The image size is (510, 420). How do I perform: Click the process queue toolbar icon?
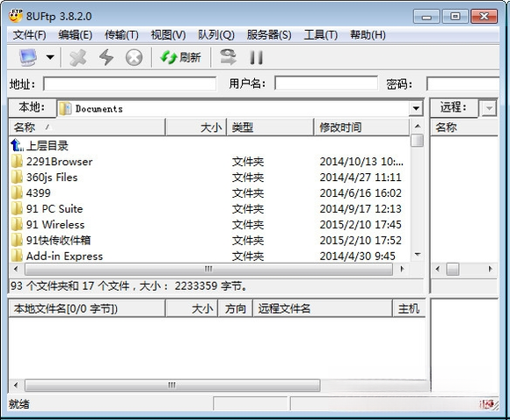click(228, 57)
